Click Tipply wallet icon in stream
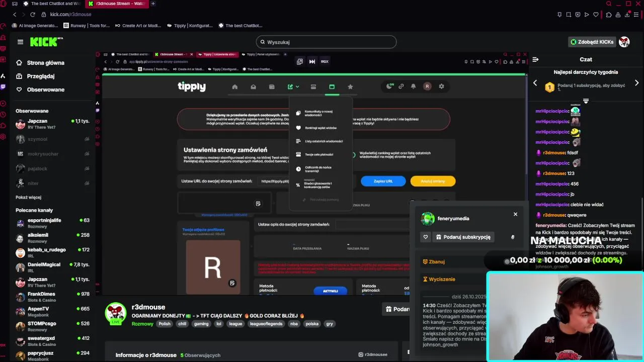 (x=272, y=87)
